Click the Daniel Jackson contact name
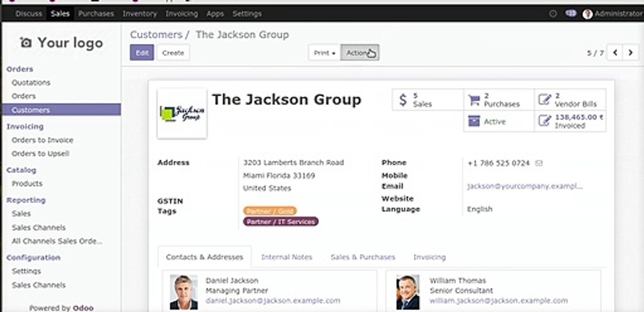The height and width of the screenshot is (312, 644). click(232, 280)
